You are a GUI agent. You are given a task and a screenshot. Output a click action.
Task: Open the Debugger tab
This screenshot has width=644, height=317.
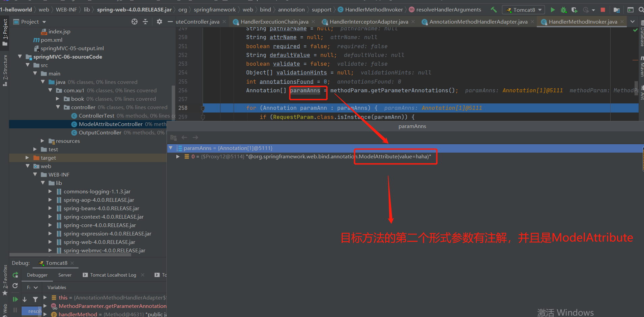pos(37,275)
